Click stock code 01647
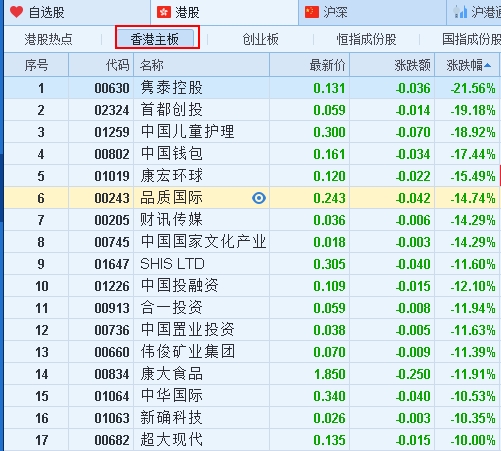 click(112, 264)
